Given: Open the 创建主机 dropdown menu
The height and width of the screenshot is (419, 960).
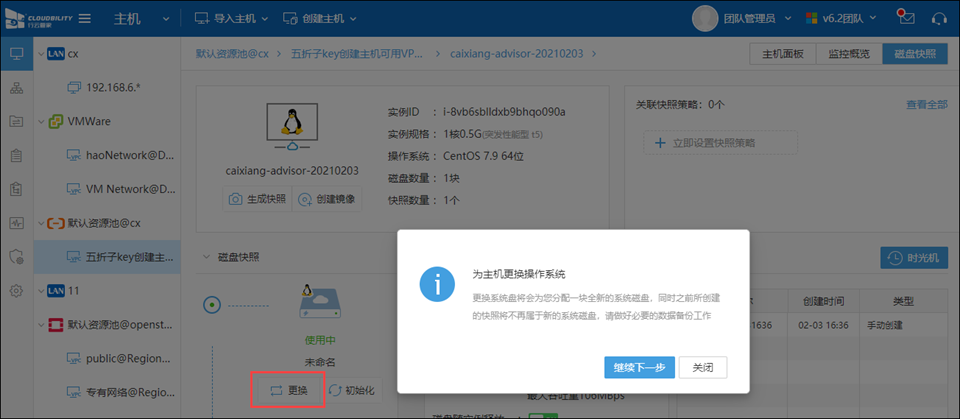Looking at the screenshot, I should tap(320, 19).
